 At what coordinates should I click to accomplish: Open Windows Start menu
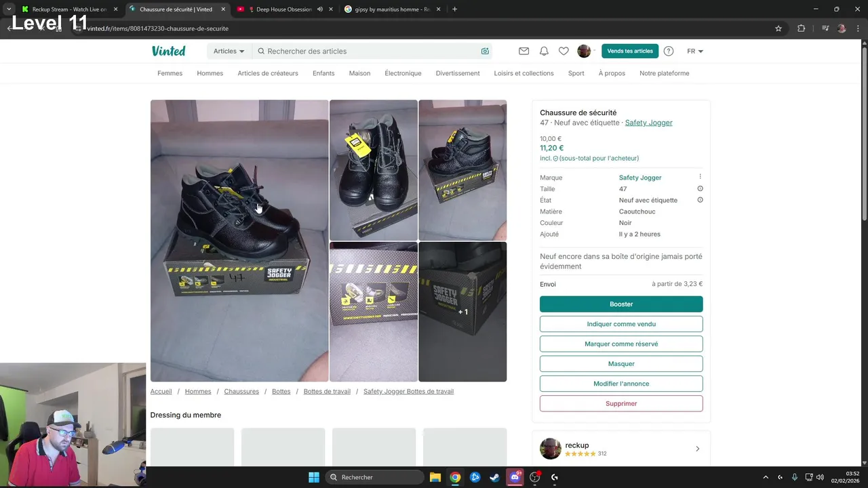[x=314, y=477]
